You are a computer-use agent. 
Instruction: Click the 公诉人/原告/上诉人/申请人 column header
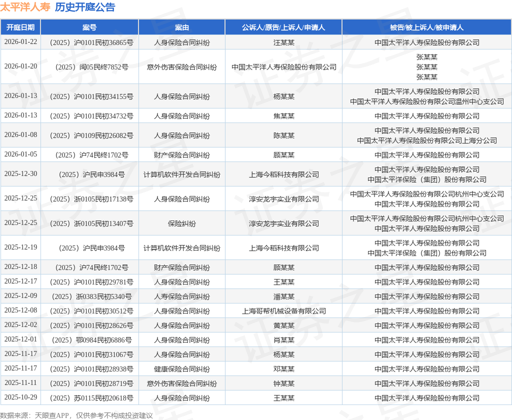coord(283,27)
